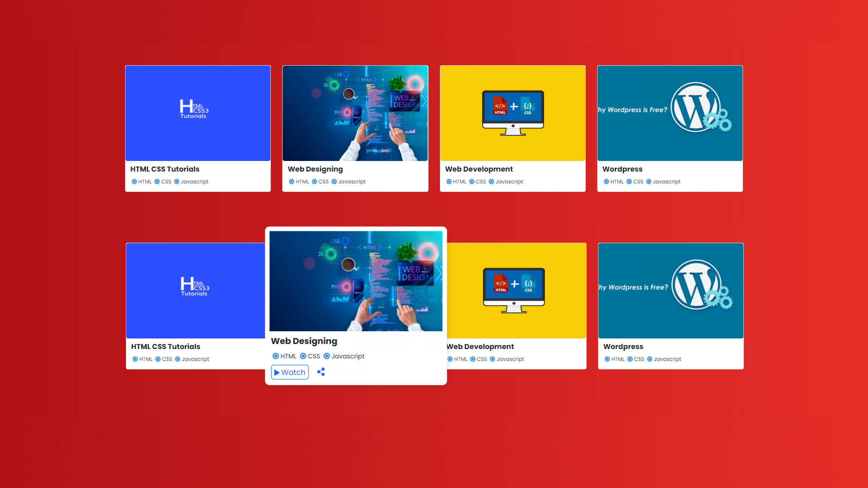Screen dimensions: 868x488
Task: Click the Web Designing card in top row
Action: [355, 128]
